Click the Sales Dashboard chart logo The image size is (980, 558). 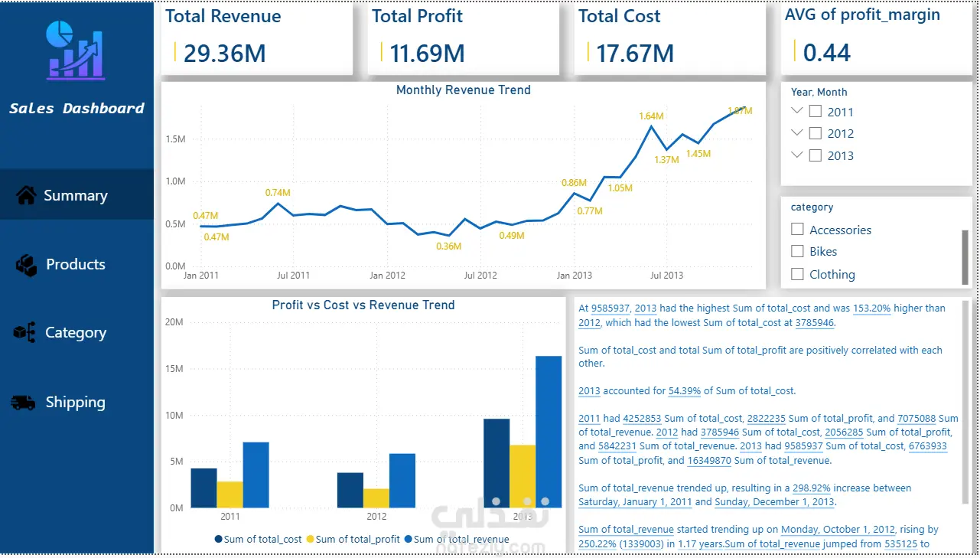tap(77, 50)
